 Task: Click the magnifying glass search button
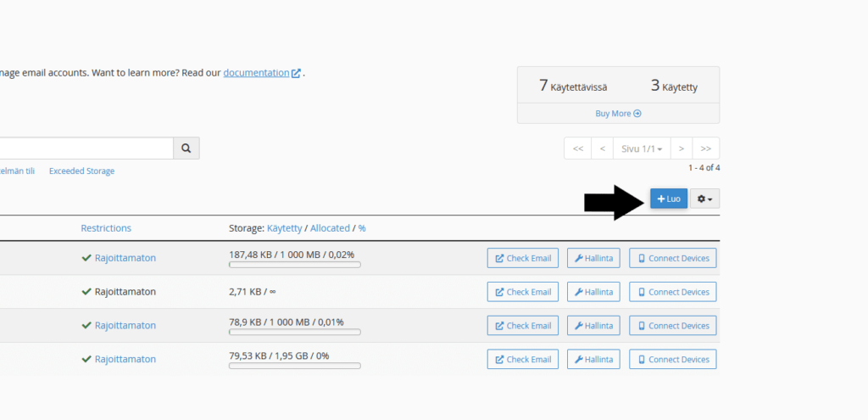click(x=186, y=148)
